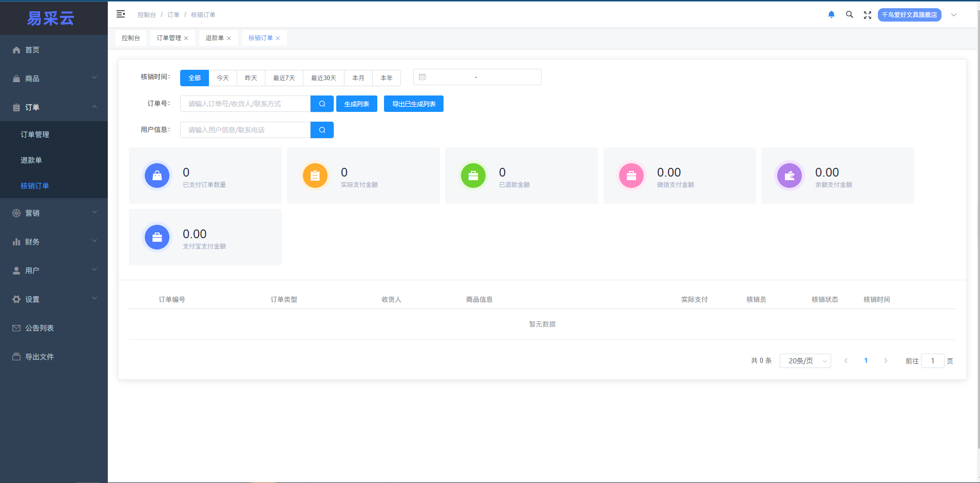This screenshot has width=980, height=483.
Task: Click the notification bell icon
Action: click(x=831, y=15)
